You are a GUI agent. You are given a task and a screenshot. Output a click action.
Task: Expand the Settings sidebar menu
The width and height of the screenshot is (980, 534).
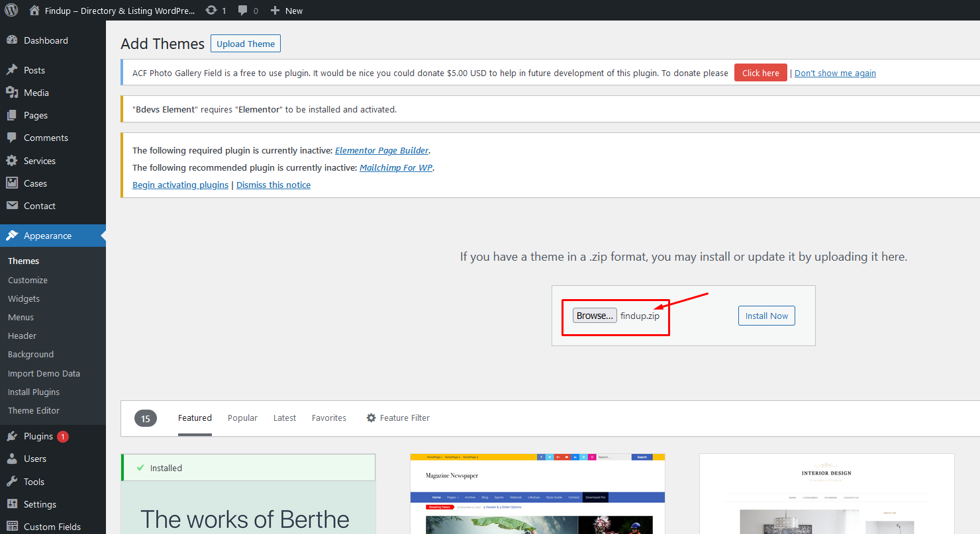[40, 504]
